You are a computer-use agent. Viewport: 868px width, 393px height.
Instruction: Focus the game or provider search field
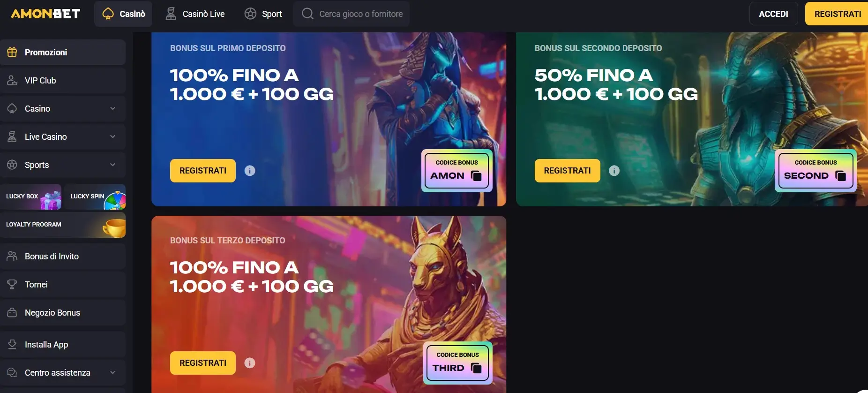352,14
